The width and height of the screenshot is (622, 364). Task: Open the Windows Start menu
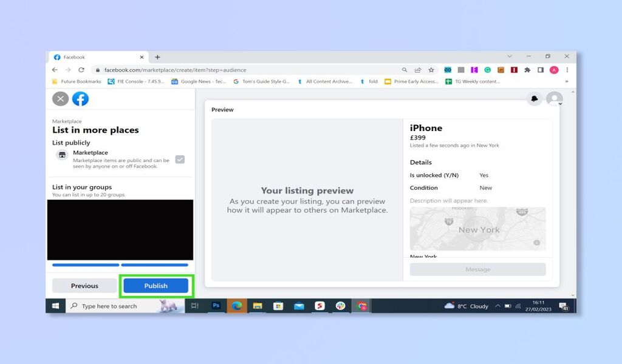[x=55, y=306]
